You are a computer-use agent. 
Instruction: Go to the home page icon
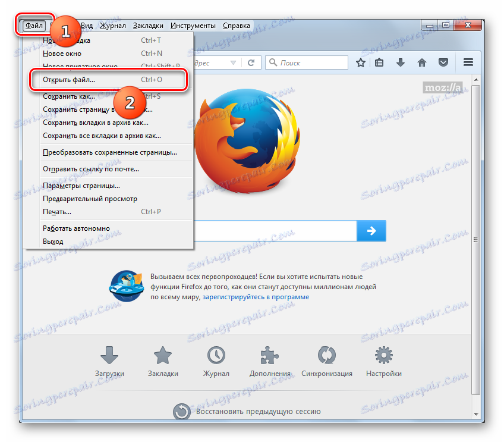[422, 62]
